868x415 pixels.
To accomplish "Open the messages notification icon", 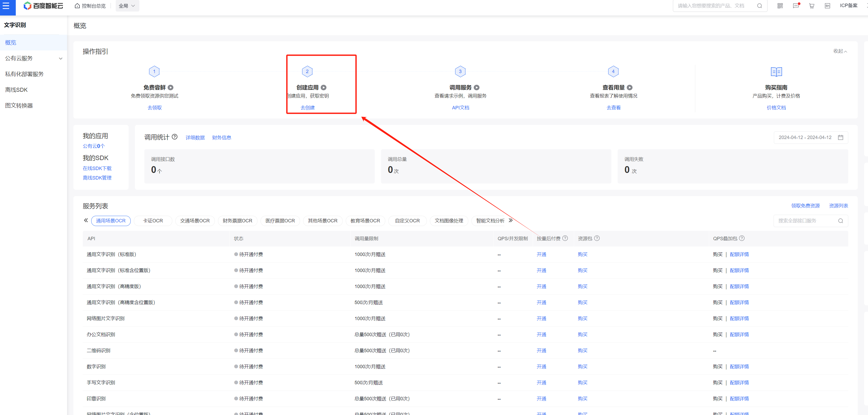I will click(x=796, y=6).
